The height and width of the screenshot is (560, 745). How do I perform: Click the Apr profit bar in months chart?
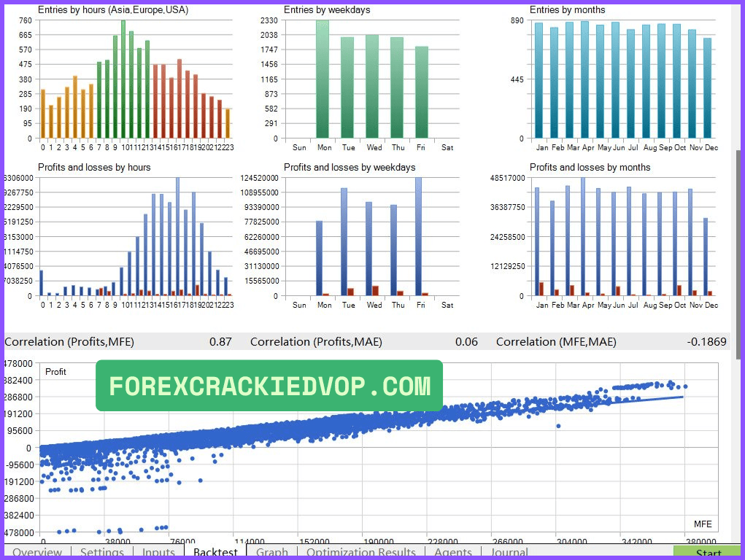583,236
